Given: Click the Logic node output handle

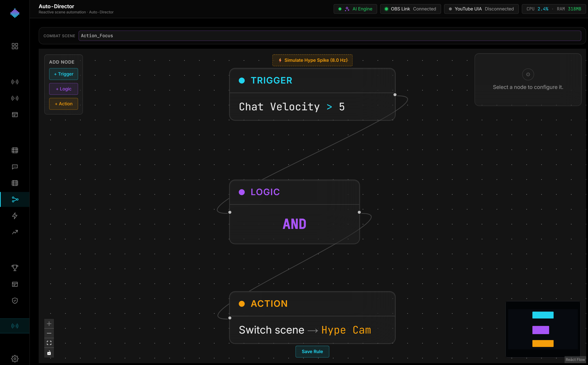Looking at the screenshot, I should tap(359, 212).
